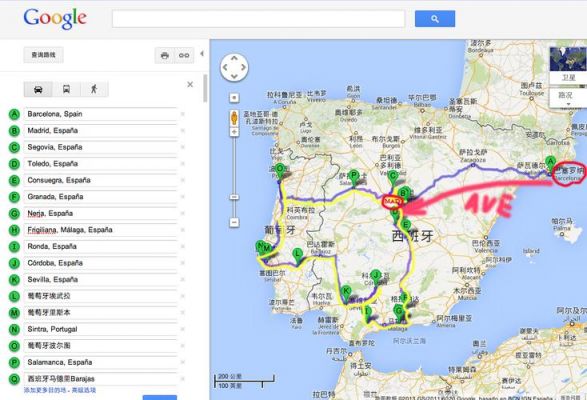This screenshot has height=400, width=587.
Task: Click the Street View pegman icon
Action: click(234, 118)
